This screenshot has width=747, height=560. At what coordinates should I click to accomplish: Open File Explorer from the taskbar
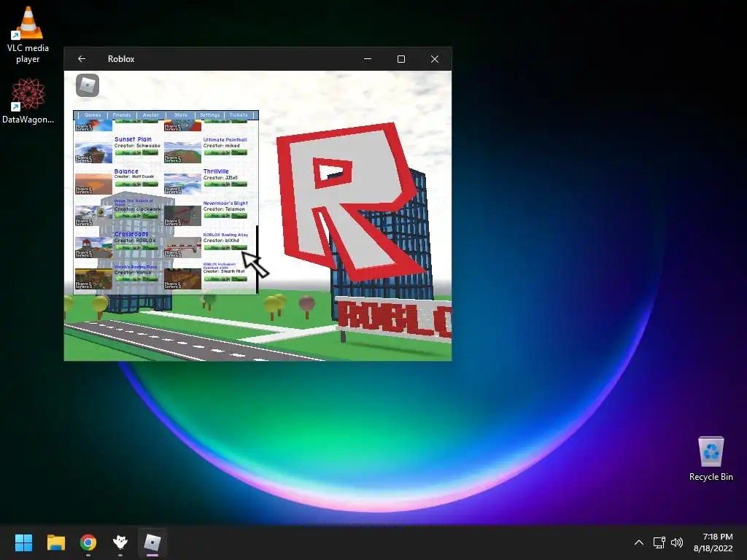pos(55,542)
